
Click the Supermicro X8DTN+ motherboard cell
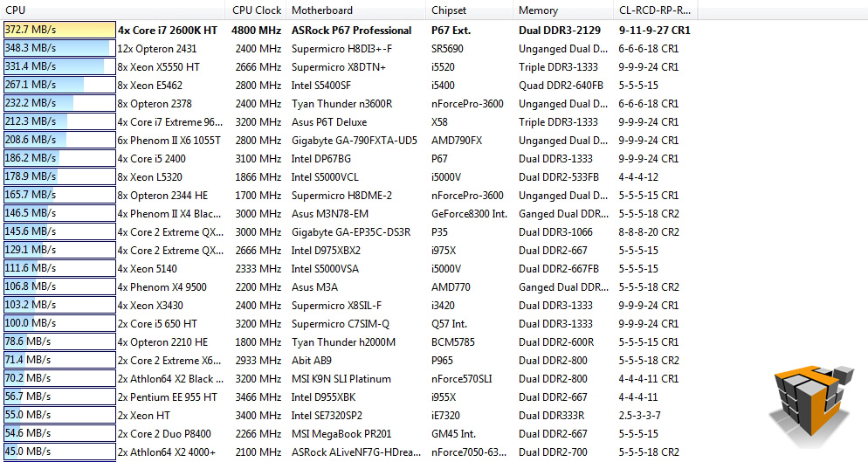click(339, 67)
